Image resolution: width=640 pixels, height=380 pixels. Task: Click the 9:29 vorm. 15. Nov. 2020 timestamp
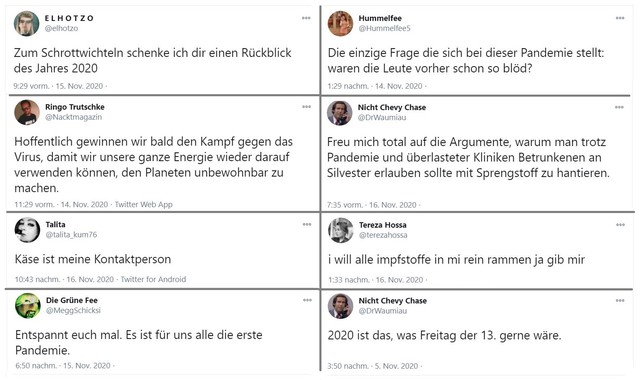tap(58, 86)
